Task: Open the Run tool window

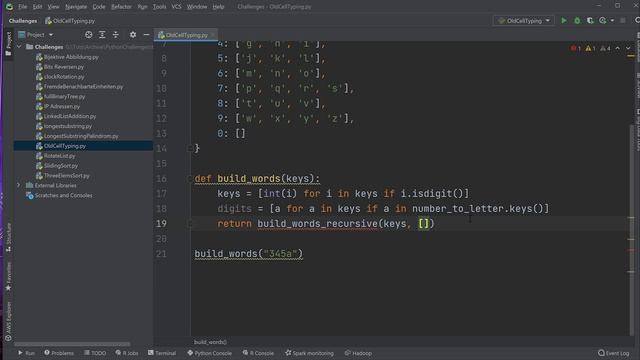Action: (26, 353)
